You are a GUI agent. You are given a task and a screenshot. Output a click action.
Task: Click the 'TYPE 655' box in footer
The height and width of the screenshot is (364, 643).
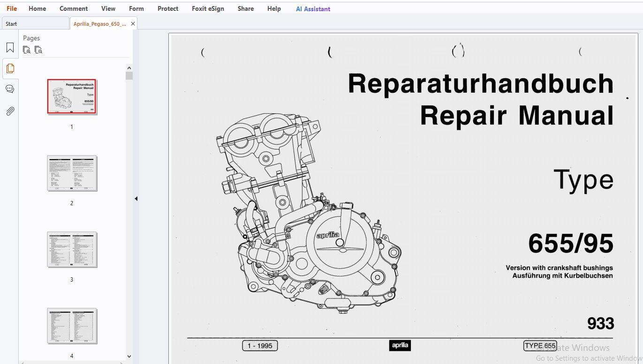tap(540, 346)
